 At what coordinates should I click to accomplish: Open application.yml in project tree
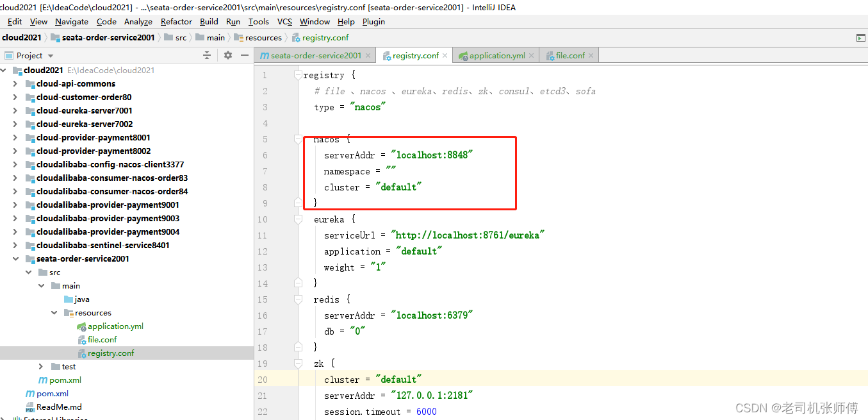[x=115, y=326]
